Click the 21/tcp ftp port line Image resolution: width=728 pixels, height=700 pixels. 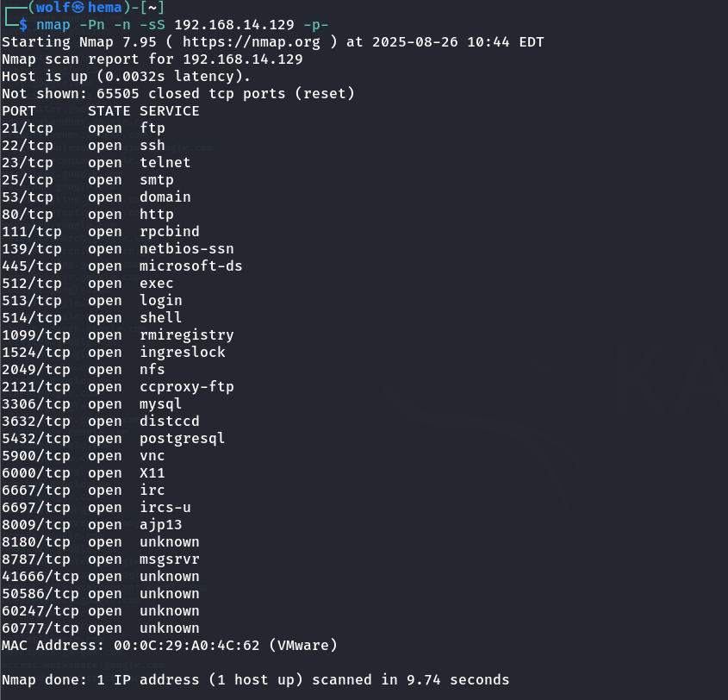[84, 128]
